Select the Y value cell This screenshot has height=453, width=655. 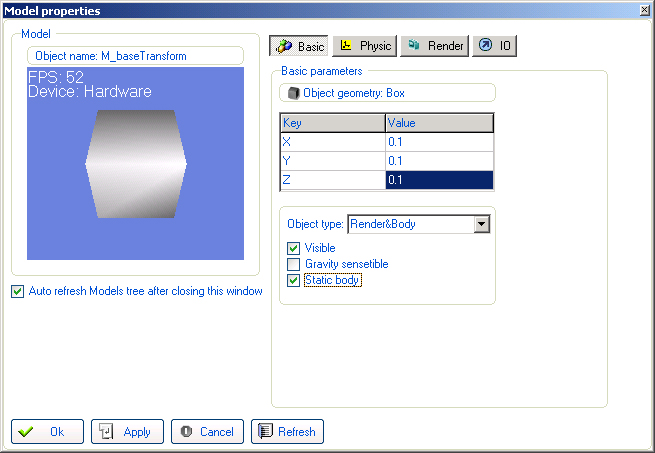[439, 161]
